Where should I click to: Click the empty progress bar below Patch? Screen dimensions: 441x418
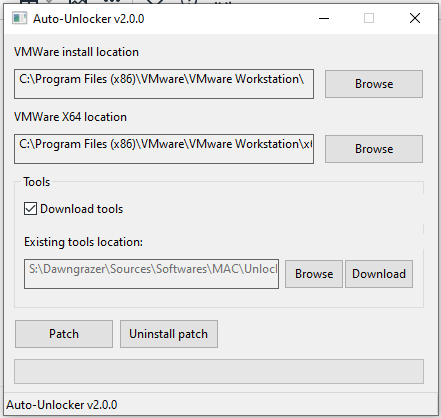pyautogui.click(x=219, y=371)
